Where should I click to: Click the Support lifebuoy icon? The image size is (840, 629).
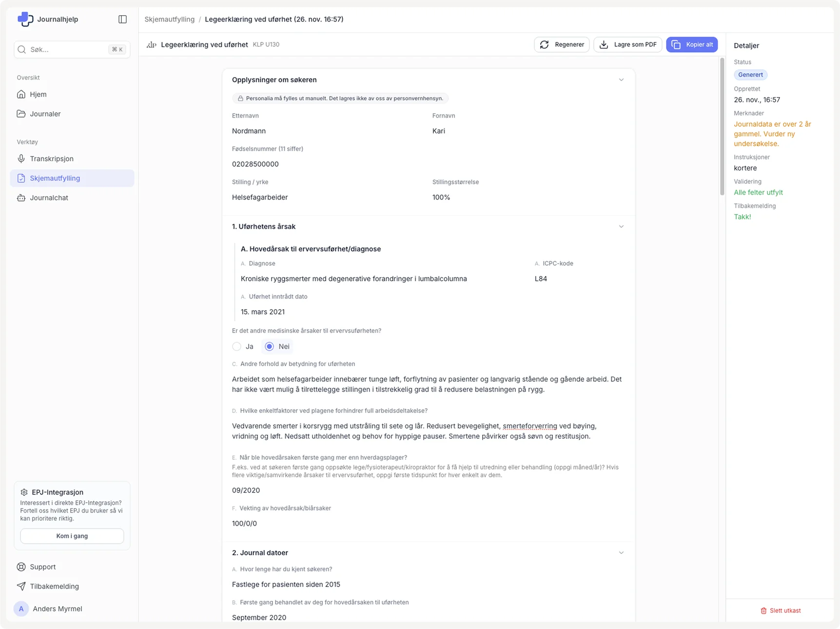click(x=21, y=567)
